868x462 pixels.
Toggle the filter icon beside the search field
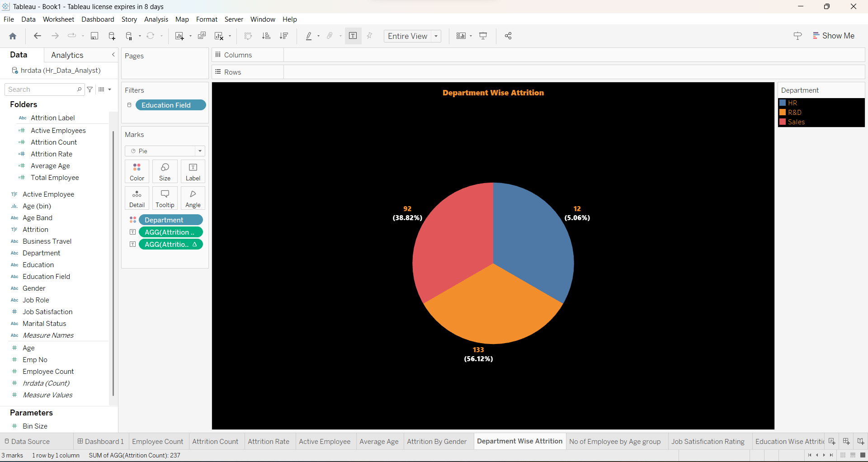90,90
